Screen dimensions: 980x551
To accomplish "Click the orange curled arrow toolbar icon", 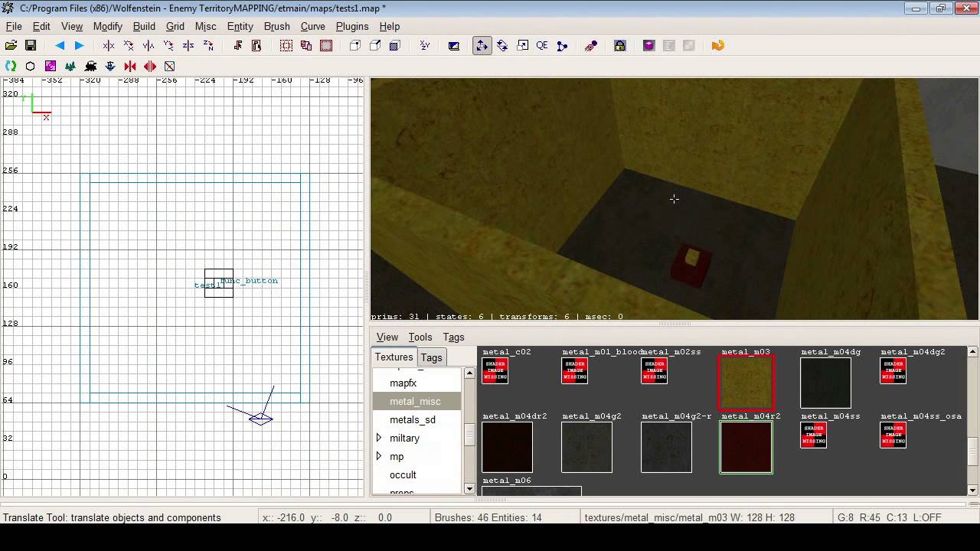I will (x=717, y=46).
